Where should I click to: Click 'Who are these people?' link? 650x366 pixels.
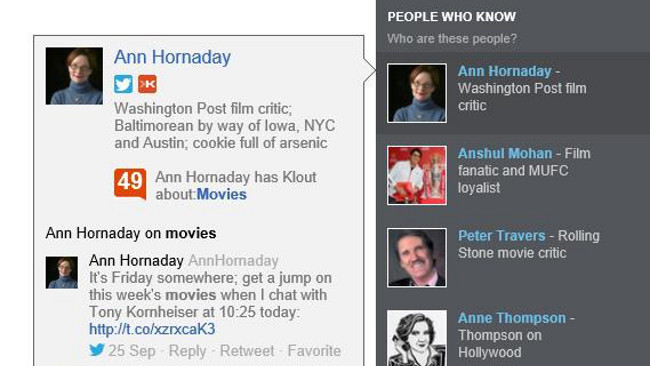point(452,39)
